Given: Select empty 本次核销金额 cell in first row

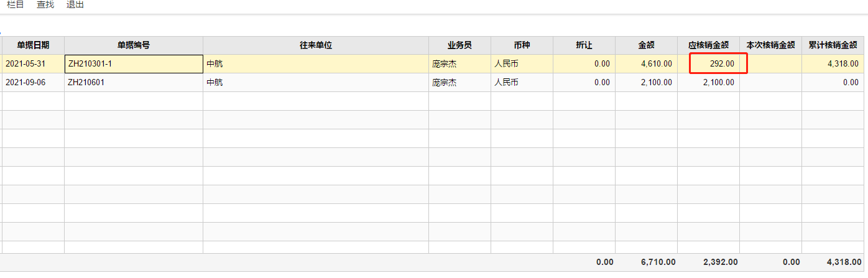Looking at the screenshot, I should 770,63.
